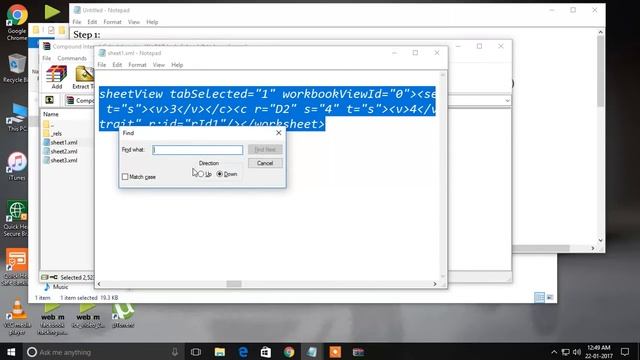Open Chrome from the taskbar

(x=289, y=352)
